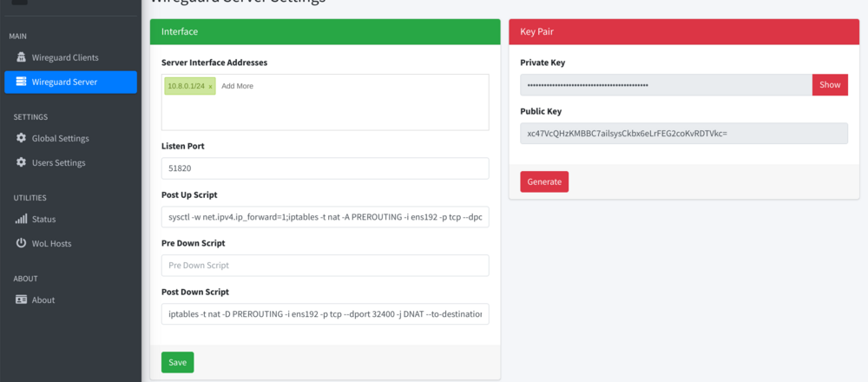Select the ABOUT sidebar section heading
This screenshot has width=868, height=382.
[25, 279]
